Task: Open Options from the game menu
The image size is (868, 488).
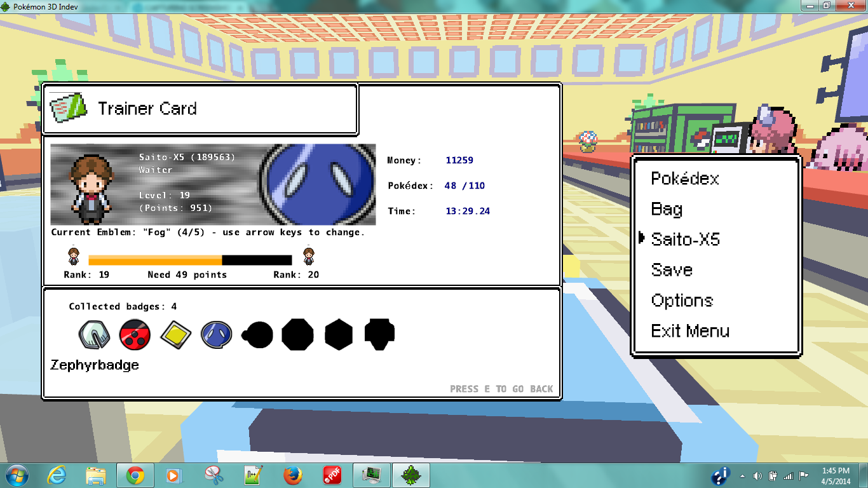Action: (682, 301)
